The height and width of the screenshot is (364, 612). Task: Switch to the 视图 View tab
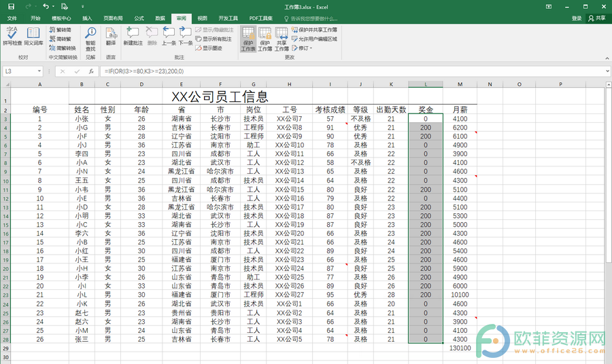[202, 18]
